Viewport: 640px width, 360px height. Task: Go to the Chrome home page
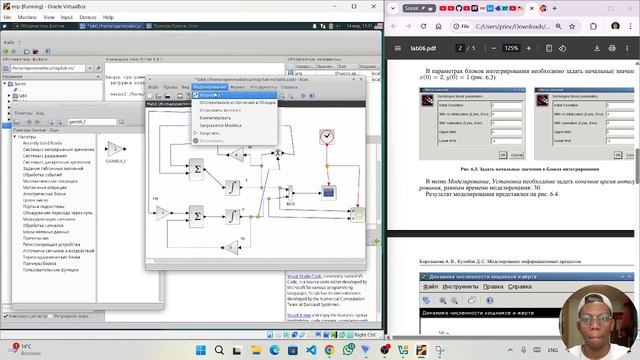tap(438, 26)
